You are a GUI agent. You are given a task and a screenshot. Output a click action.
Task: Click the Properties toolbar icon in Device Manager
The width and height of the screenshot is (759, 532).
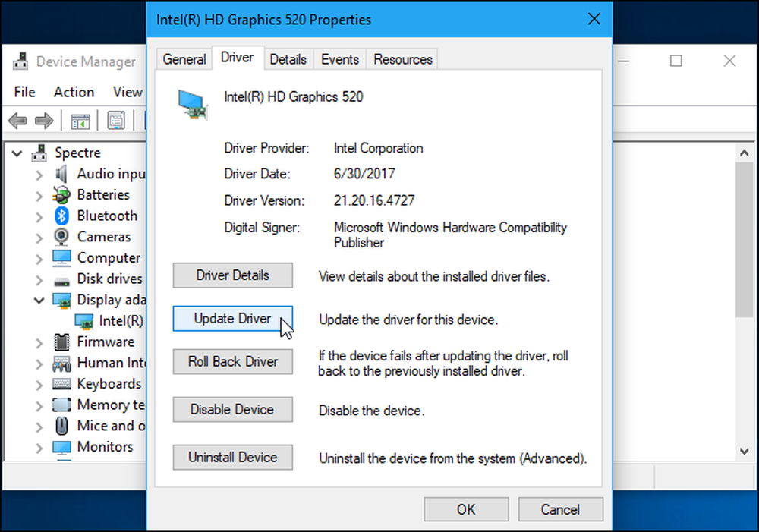click(116, 121)
